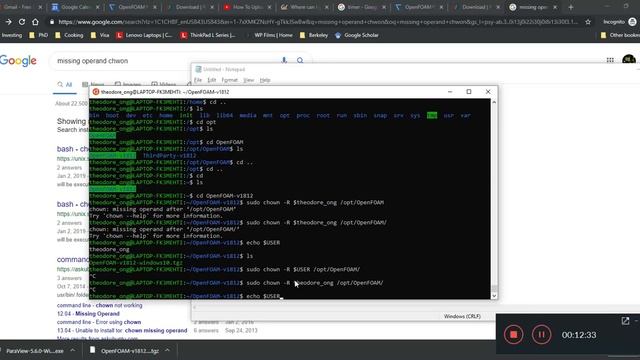Click the 00:12:33 recording timer

click(x=579, y=335)
